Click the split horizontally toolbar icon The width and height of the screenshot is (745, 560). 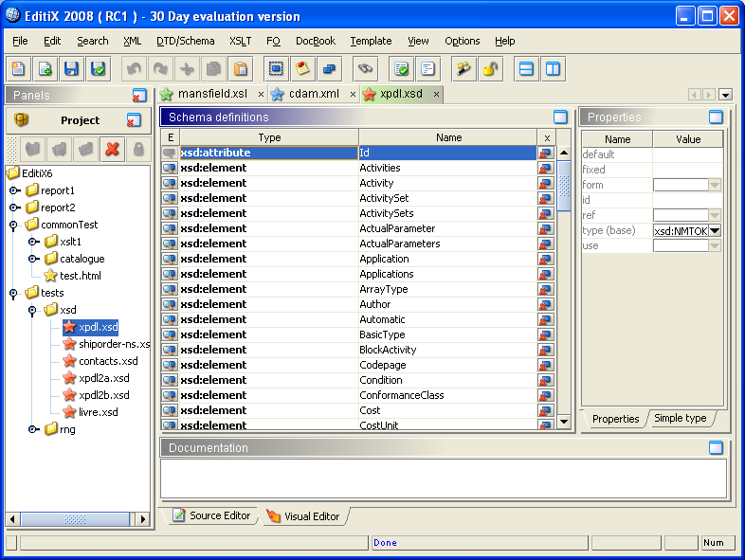coord(526,69)
